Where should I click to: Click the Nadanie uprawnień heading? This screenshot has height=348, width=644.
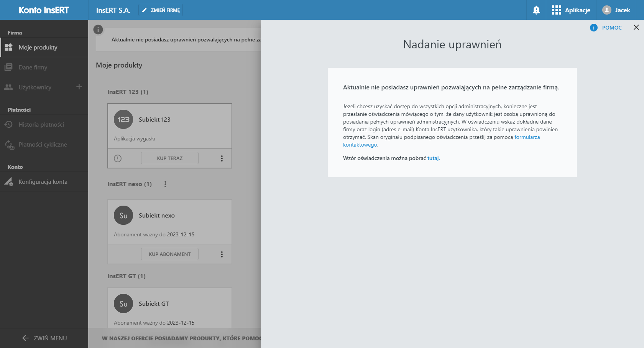pyautogui.click(x=452, y=45)
